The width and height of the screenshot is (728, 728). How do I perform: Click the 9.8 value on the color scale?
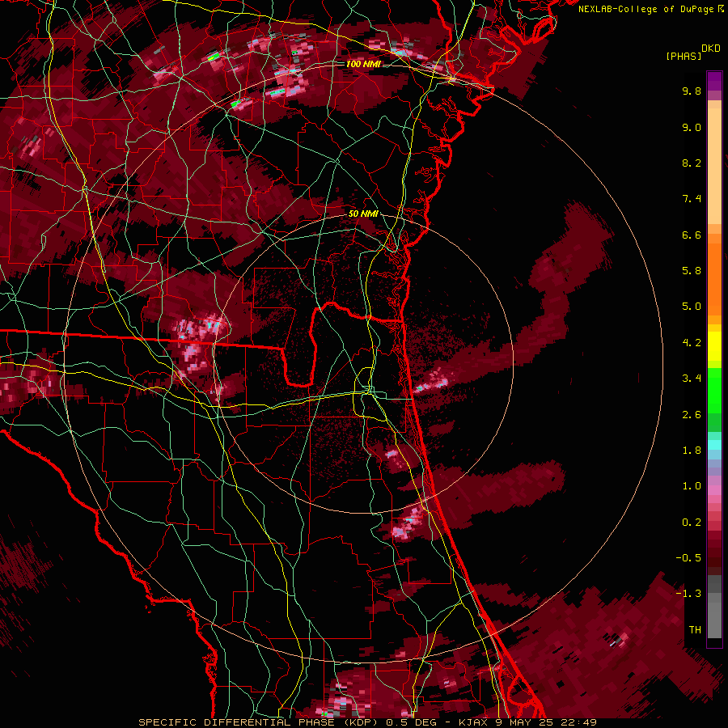coord(692,91)
